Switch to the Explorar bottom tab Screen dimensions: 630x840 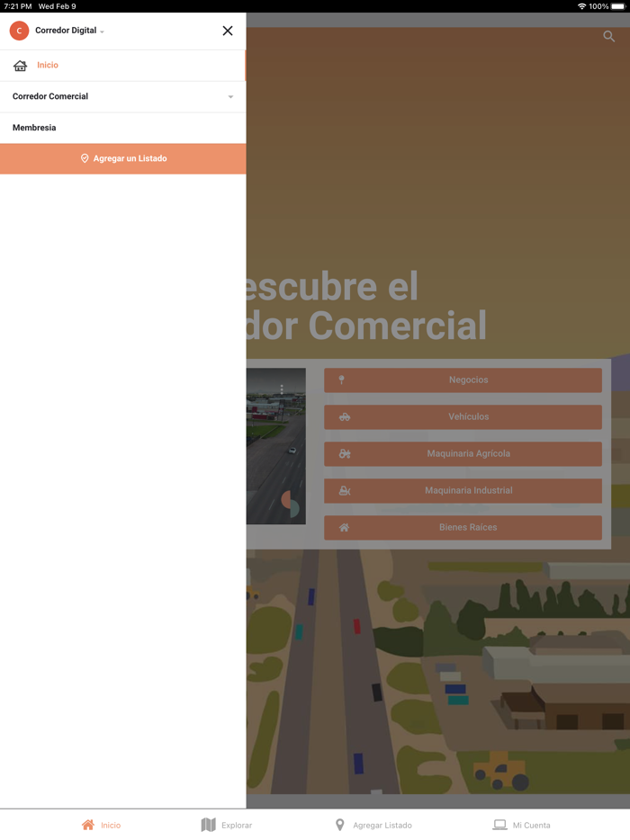point(226,825)
